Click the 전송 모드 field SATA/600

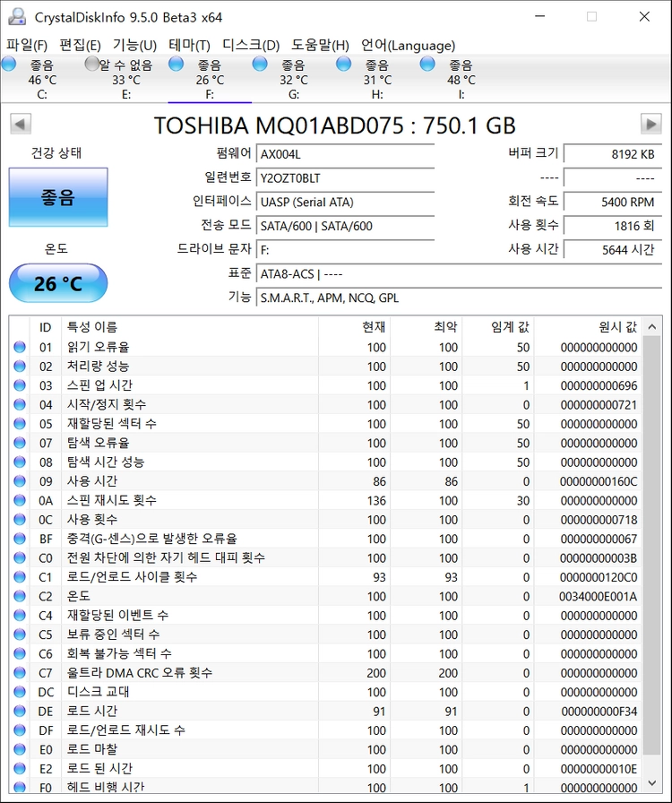tap(345, 226)
